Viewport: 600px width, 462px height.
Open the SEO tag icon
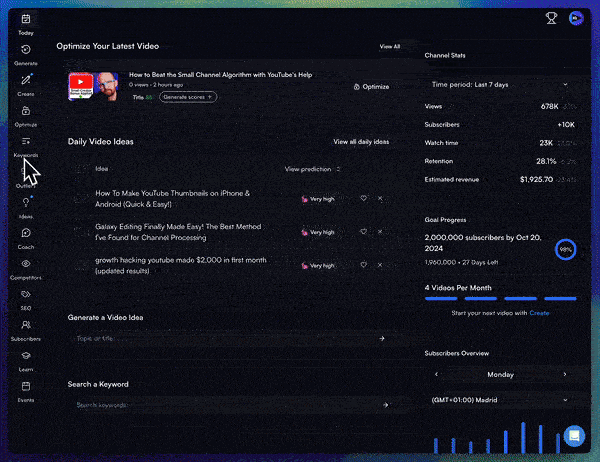click(x=25, y=295)
